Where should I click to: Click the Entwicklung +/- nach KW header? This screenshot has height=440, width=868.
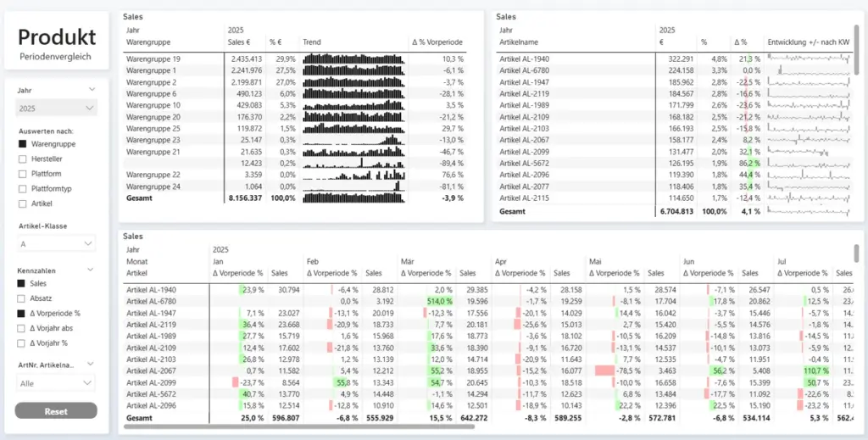click(x=808, y=41)
